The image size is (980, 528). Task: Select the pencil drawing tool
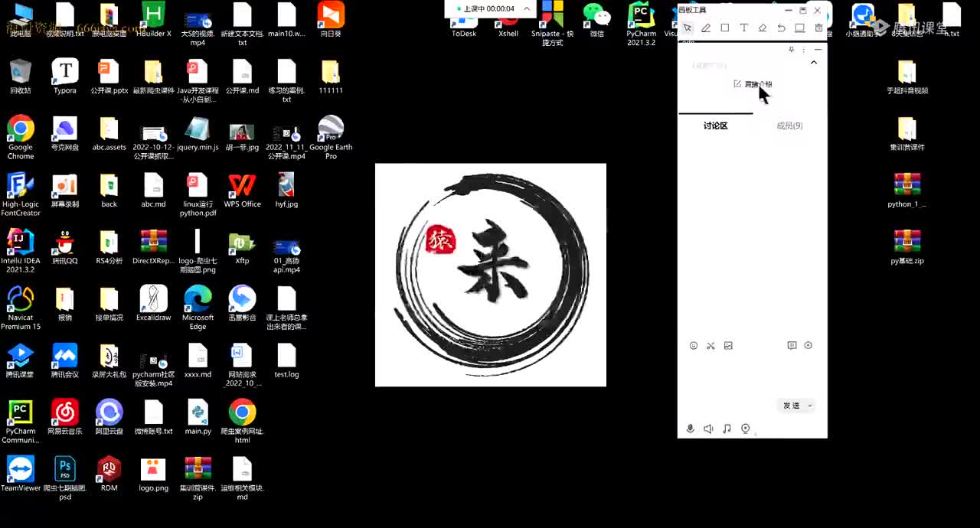[x=706, y=28]
